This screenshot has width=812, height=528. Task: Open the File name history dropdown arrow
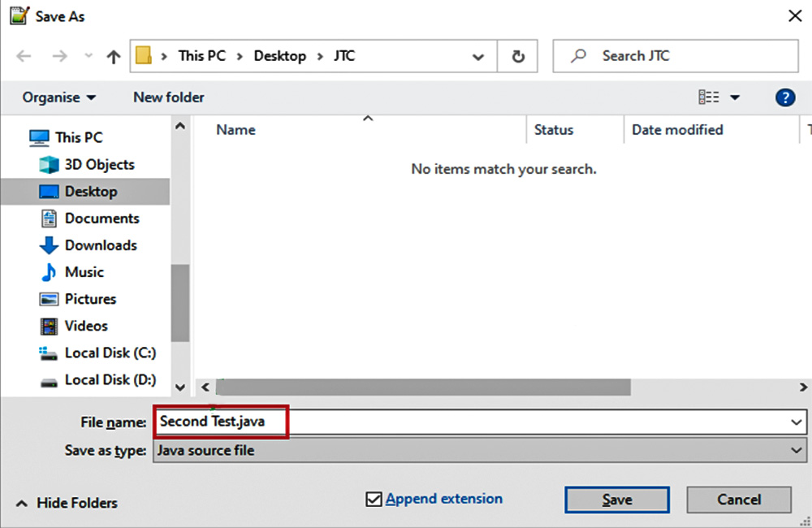(796, 422)
